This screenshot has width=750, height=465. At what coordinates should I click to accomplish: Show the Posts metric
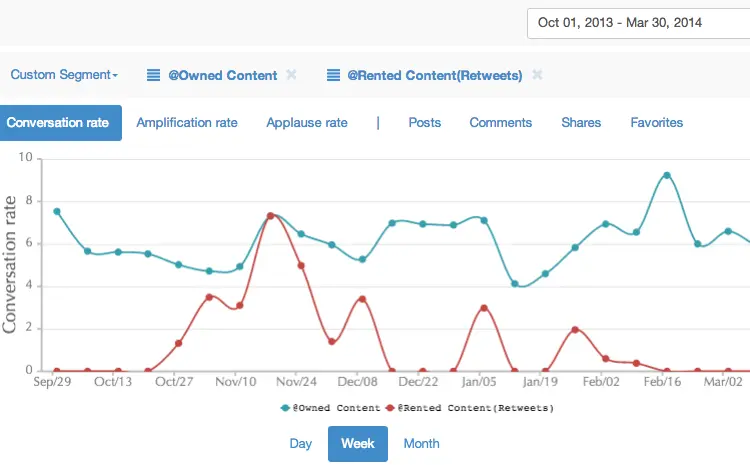coord(425,123)
